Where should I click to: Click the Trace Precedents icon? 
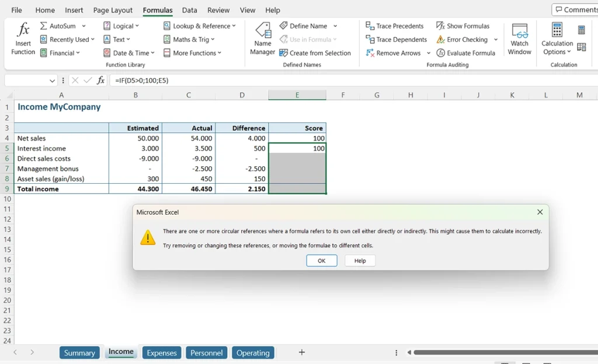[395, 26]
